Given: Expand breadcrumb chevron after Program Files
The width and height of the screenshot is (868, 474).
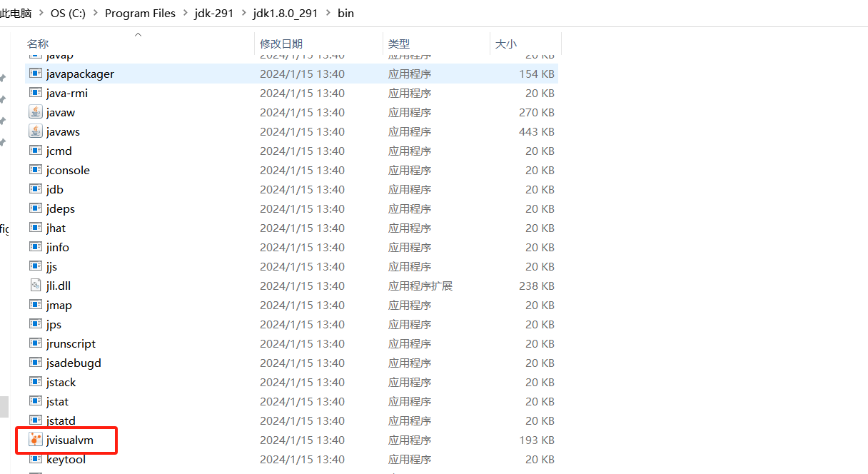Looking at the screenshot, I should (x=185, y=14).
